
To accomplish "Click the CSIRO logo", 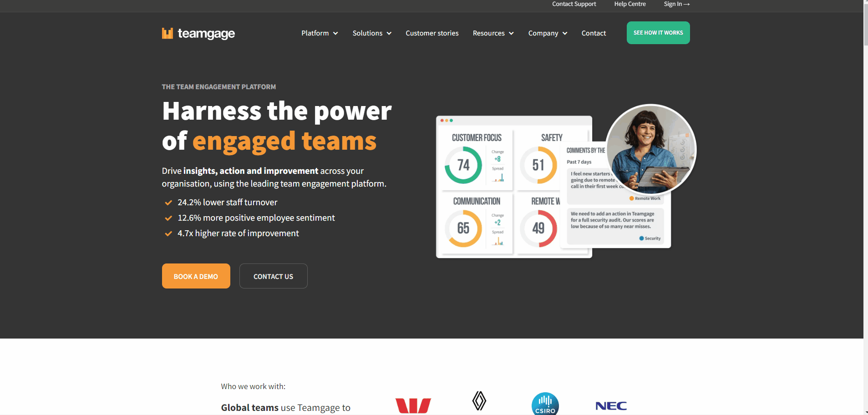I will pos(545,404).
